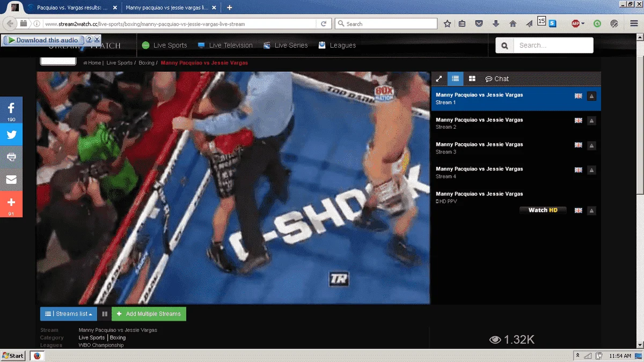Open Adblock Plus dropdown arrow

(x=583, y=24)
